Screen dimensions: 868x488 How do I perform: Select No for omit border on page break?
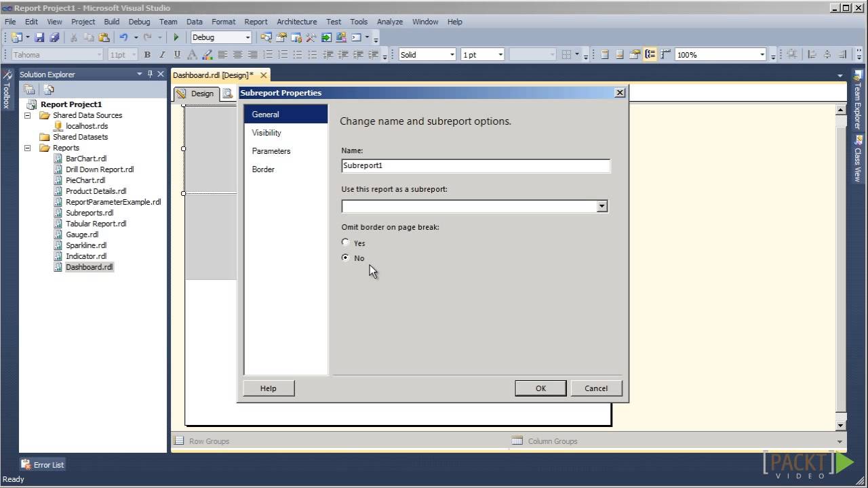coord(346,258)
